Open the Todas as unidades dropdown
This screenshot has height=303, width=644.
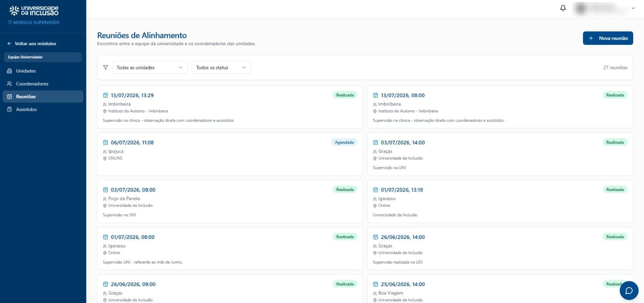(150, 68)
